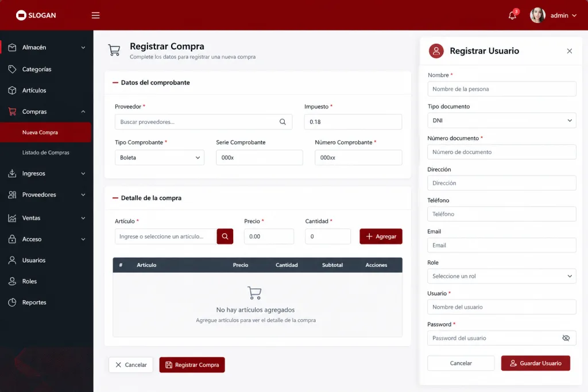
Task: Click the Proveedores people icon
Action: click(x=13, y=195)
